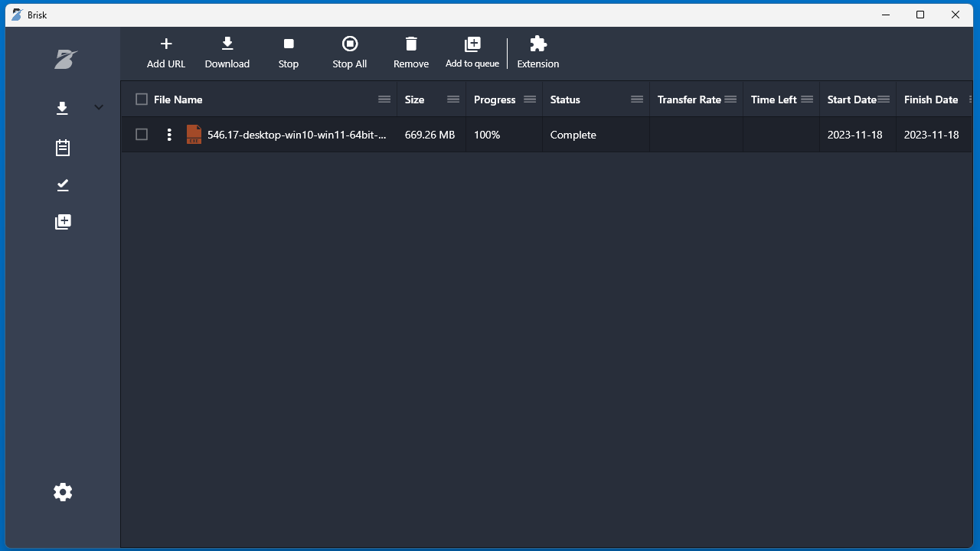Click Start Date column header label
This screenshot has height=551, width=980.
point(852,99)
